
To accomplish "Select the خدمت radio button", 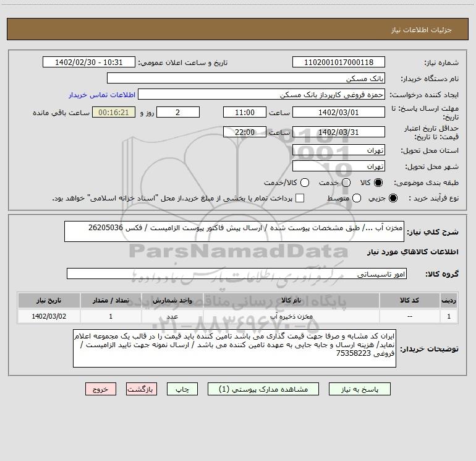I will pos(346,183).
